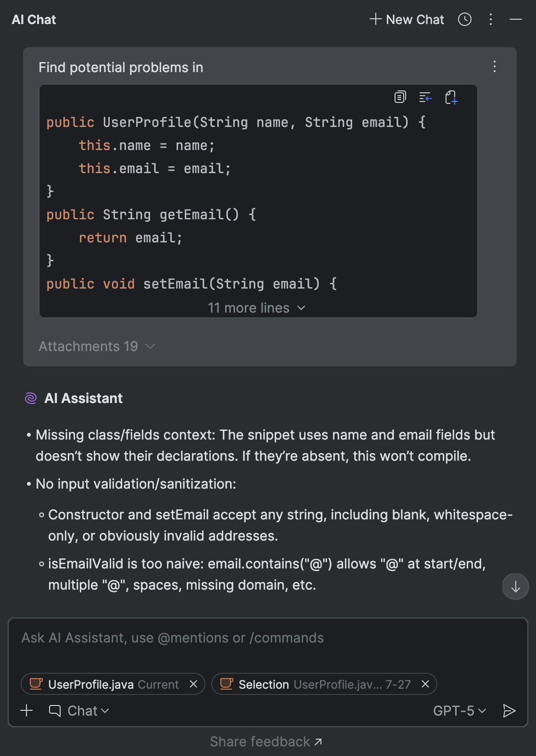Send the message with arrow icon
The height and width of the screenshot is (756, 536).
pos(509,711)
